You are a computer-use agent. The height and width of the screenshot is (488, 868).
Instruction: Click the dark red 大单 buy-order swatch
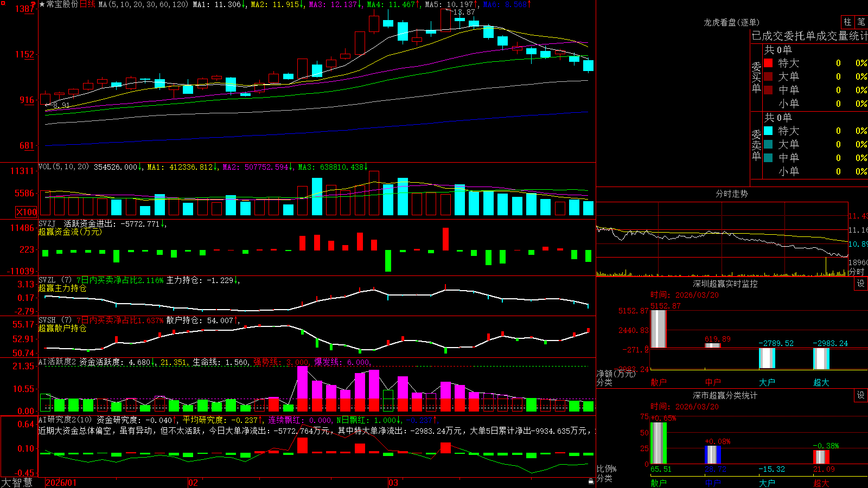click(x=768, y=76)
